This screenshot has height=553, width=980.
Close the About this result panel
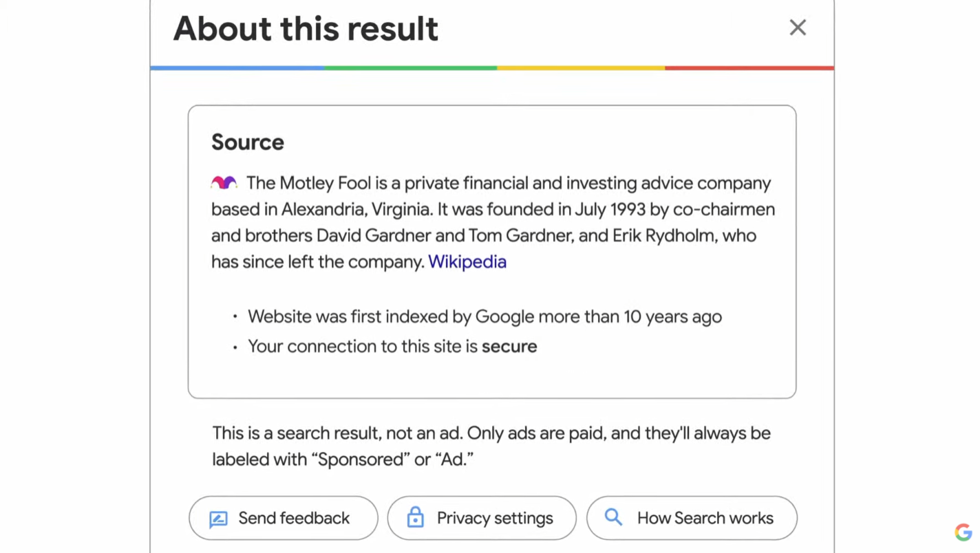coord(797,28)
